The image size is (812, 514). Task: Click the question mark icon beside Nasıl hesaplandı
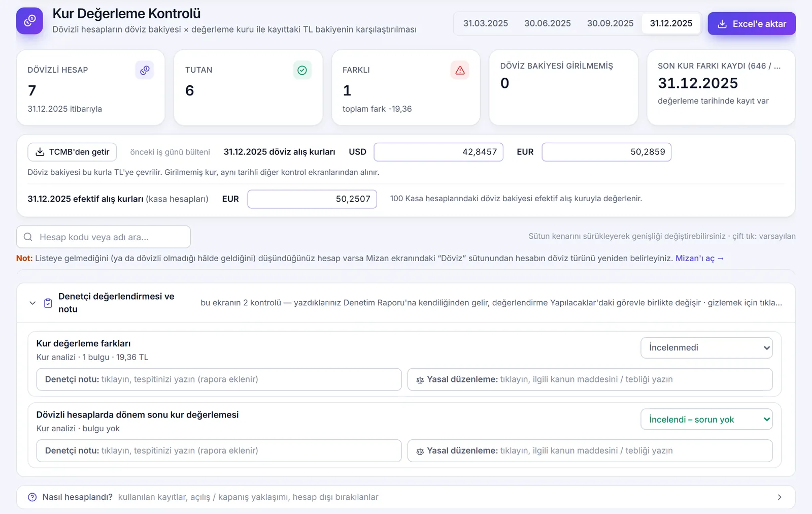[32, 497]
